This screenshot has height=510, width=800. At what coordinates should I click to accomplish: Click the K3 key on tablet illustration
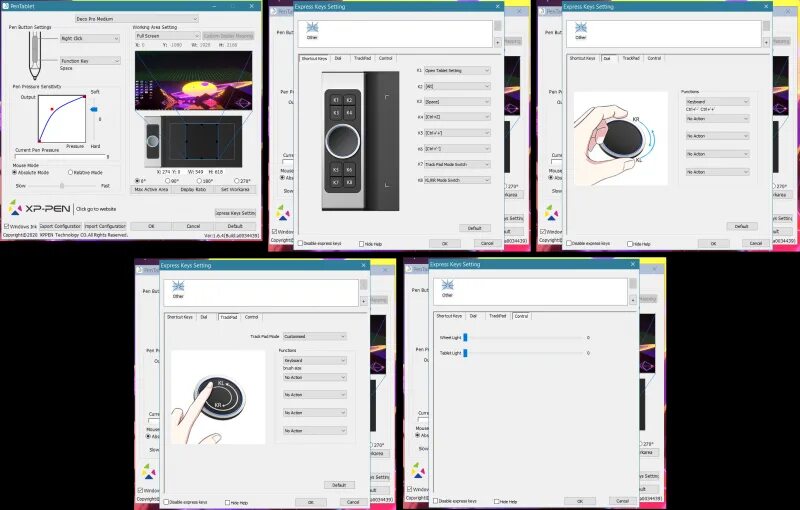[336, 113]
